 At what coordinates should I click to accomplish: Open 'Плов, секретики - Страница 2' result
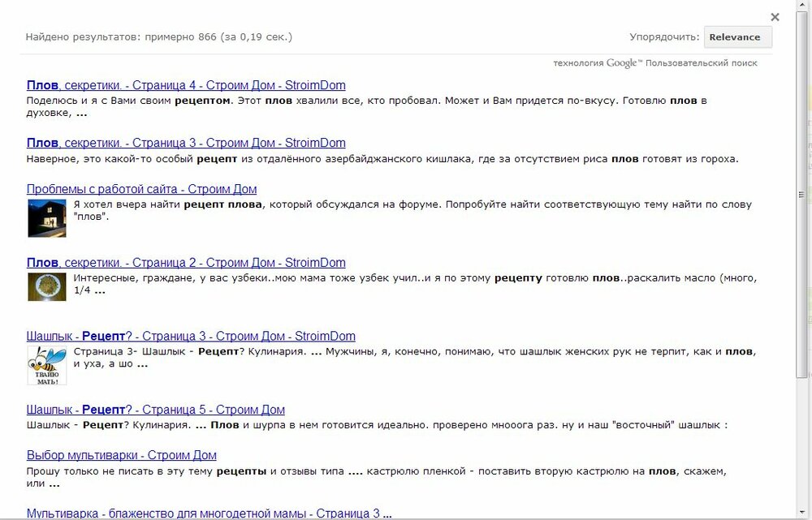coord(186,263)
